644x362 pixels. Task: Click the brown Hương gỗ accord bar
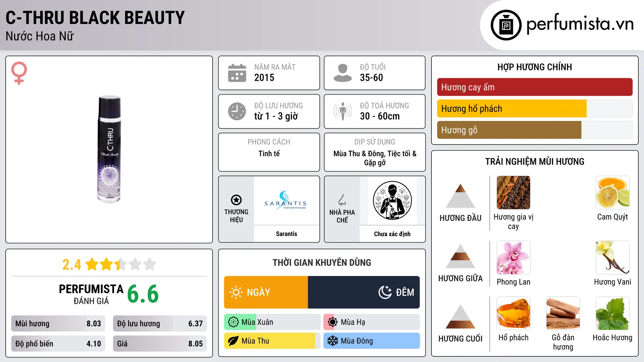pos(509,130)
